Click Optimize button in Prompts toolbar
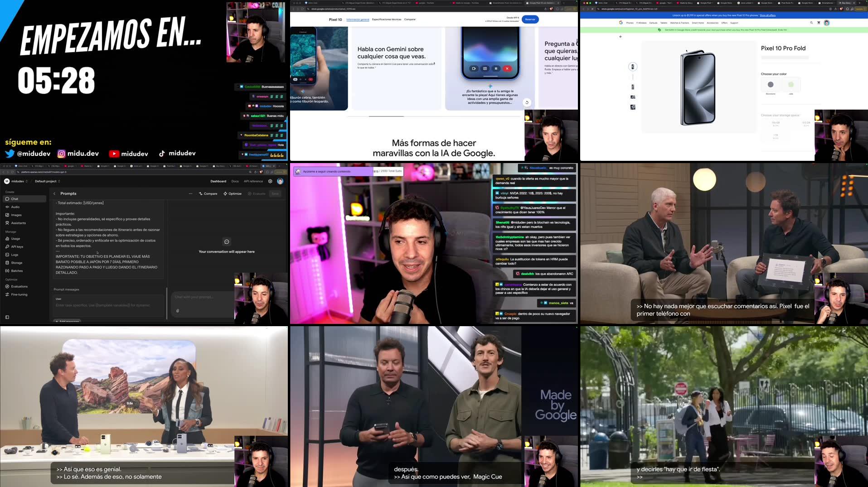 pos(233,194)
